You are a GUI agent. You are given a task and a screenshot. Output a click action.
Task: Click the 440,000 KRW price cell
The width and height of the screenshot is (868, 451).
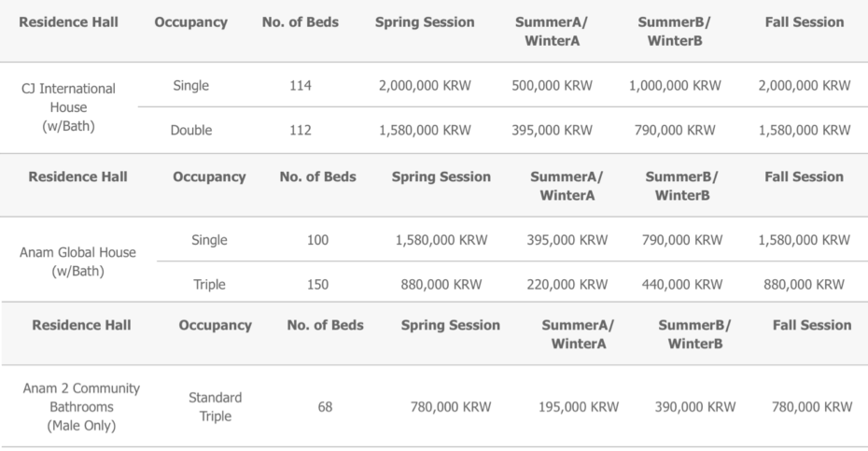(x=682, y=284)
